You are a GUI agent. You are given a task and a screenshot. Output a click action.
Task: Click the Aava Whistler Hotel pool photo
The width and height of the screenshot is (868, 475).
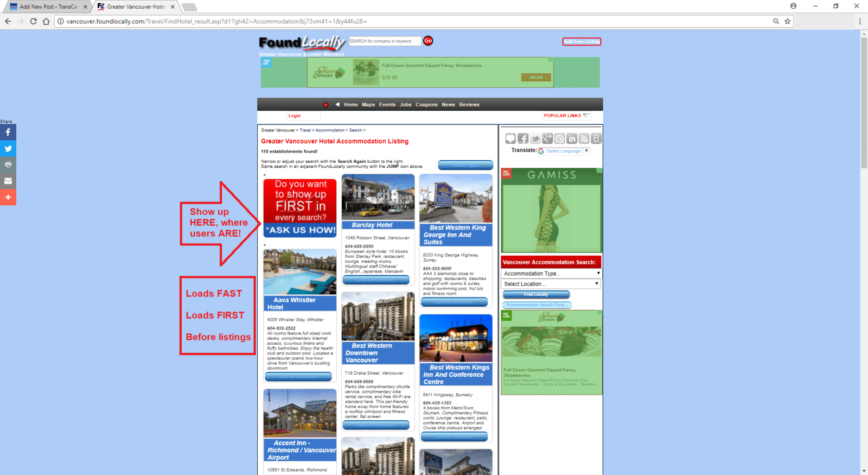coord(300,272)
